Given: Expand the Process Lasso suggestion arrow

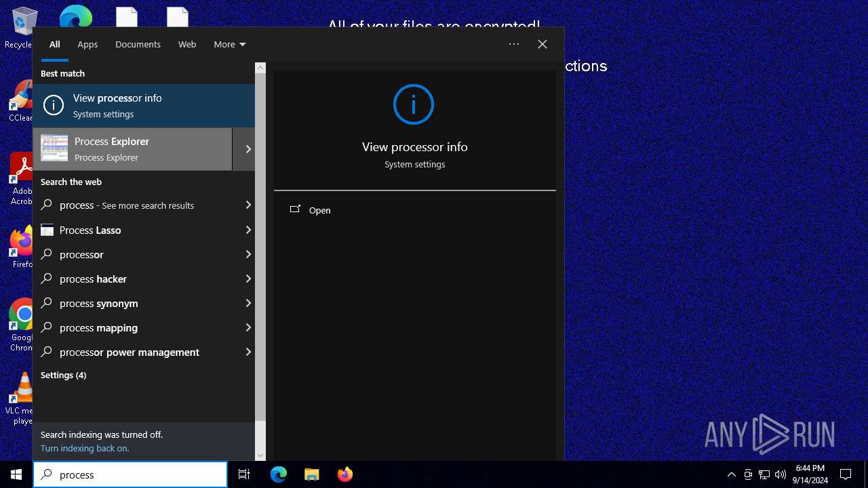Looking at the screenshot, I should [248, 230].
